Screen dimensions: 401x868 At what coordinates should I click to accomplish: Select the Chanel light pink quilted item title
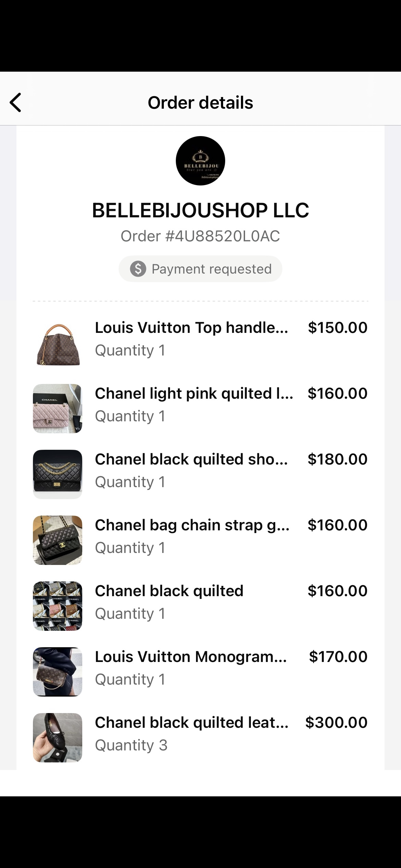click(194, 394)
